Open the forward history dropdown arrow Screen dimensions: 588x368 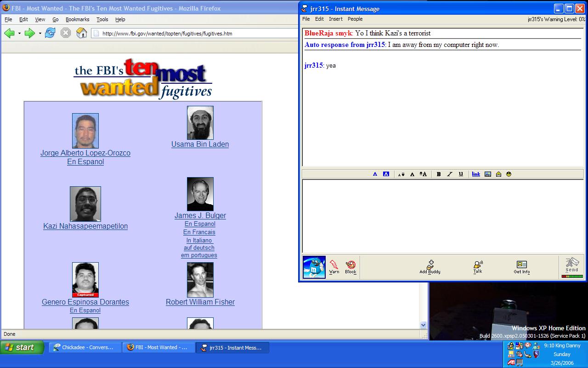[40, 34]
